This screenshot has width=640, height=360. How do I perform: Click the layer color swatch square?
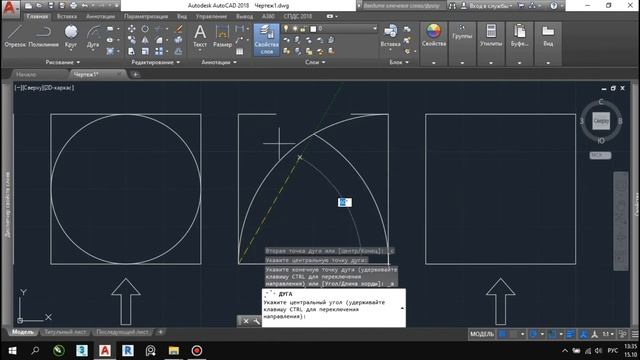point(313,29)
